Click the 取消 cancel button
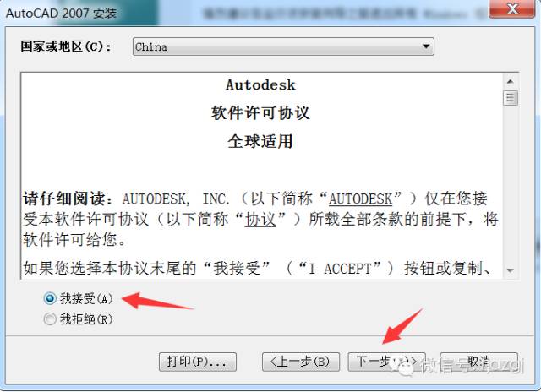 (479, 362)
